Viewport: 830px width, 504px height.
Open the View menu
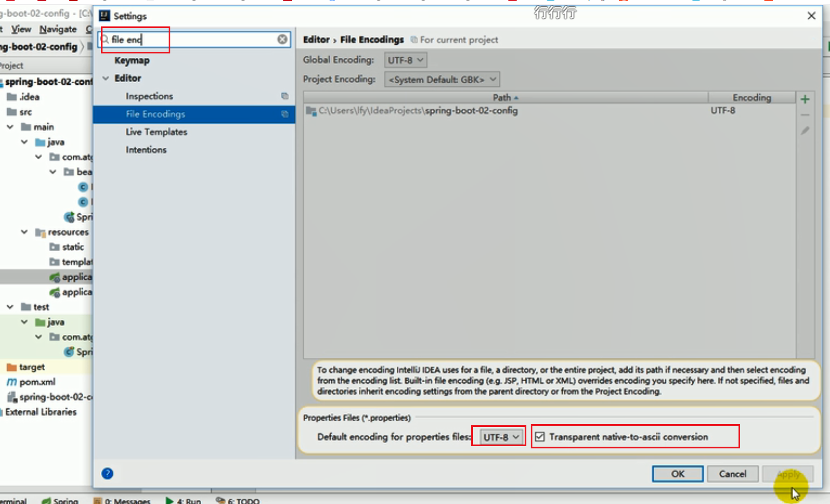[x=21, y=29]
